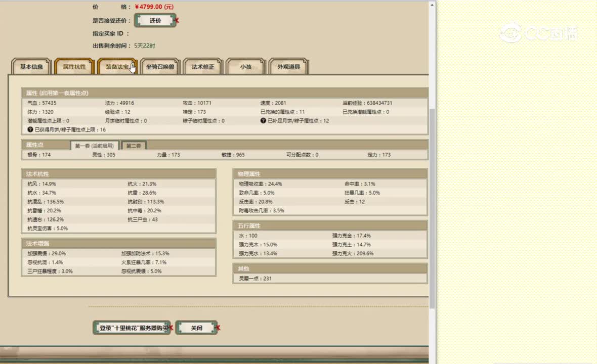Click the 根骨：174 attribute
The width and height of the screenshot is (597, 364).
click(x=39, y=155)
